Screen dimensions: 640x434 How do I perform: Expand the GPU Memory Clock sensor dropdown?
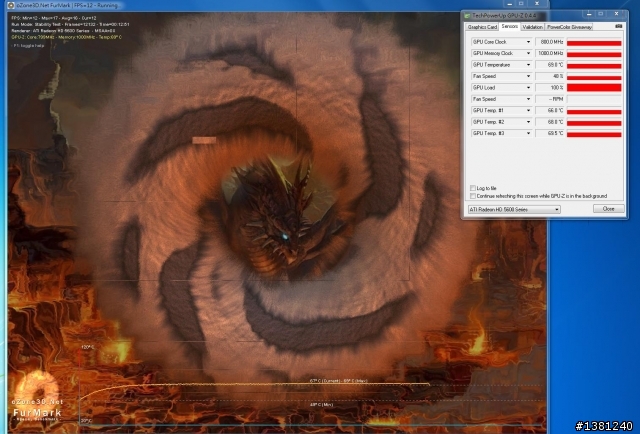[528, 53]
